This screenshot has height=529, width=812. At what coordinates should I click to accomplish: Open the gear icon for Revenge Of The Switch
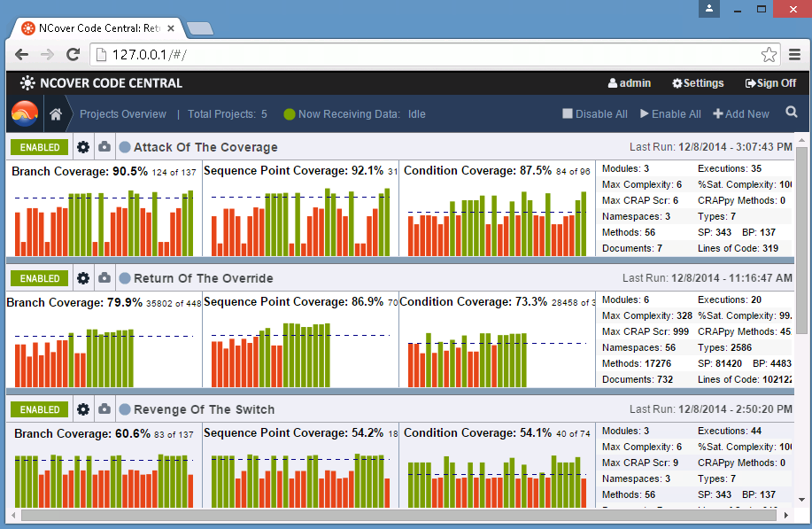[83, 409]
